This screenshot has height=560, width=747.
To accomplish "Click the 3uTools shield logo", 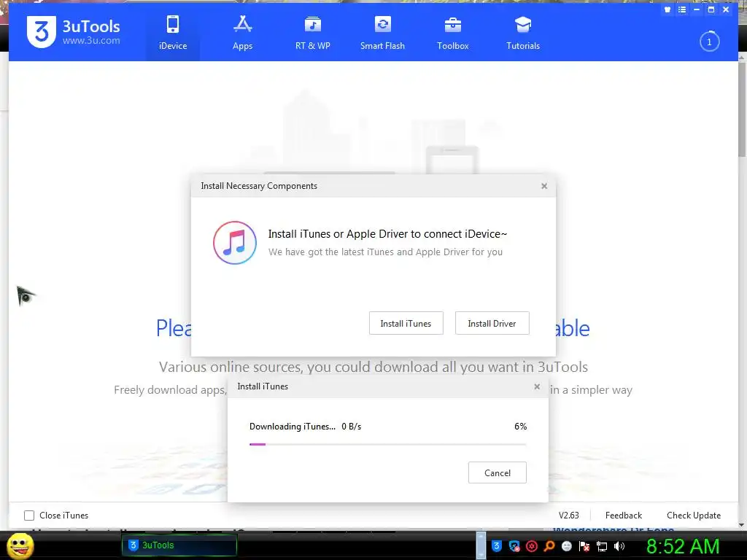I will point(42,31).
